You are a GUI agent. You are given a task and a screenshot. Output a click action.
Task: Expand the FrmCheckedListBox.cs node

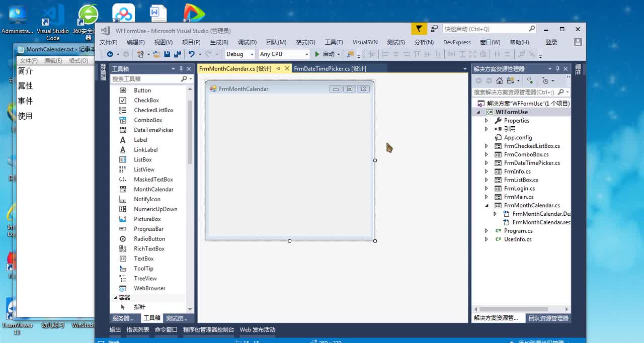(x=487, y=146)
